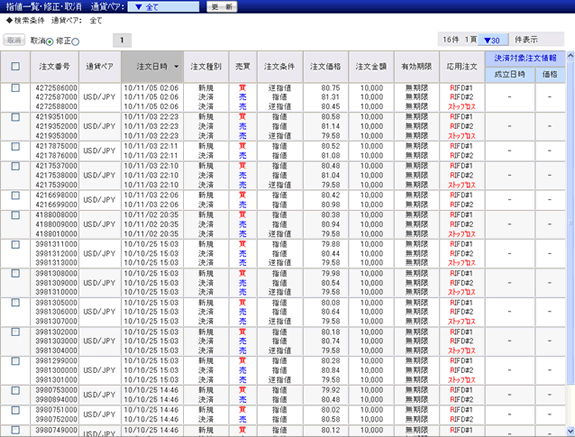575x437 pixels.
Task: Click the 成立日時 sub-header
Action: pos(510,74)
